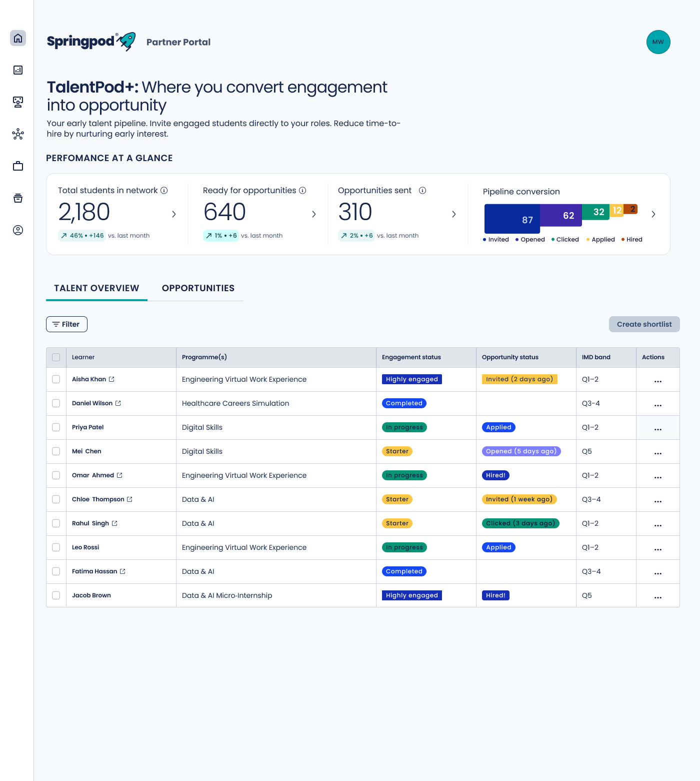This screenshot has width=700, height=781.
Task: Open the archive box sidebar icon
Action: (18, 198)
